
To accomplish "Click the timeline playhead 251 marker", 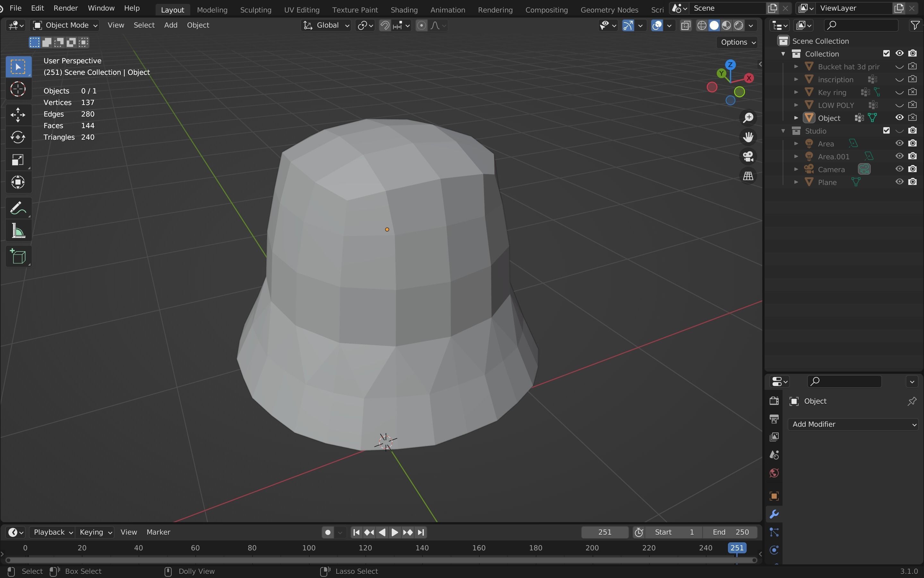I will pos(737,548).
